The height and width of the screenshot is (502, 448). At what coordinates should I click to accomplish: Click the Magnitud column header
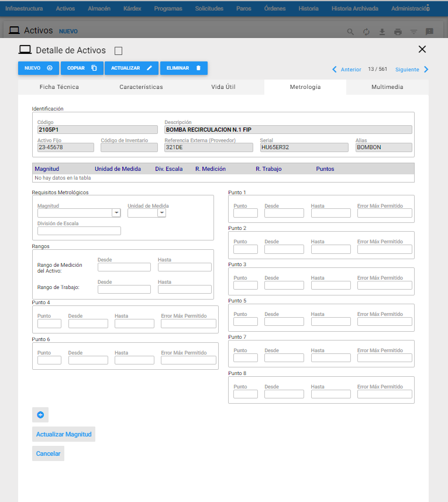coord(47,169)
